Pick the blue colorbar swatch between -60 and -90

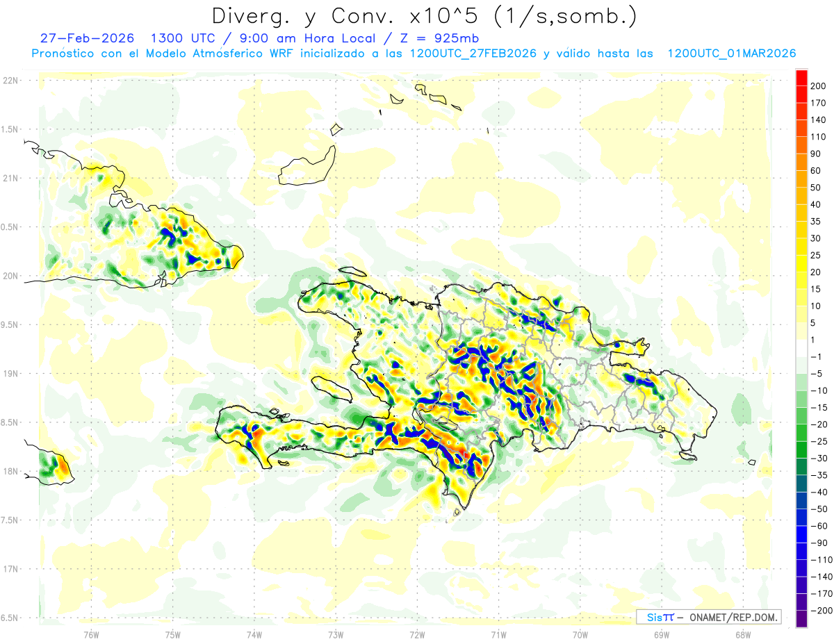(x=801, y=534)
